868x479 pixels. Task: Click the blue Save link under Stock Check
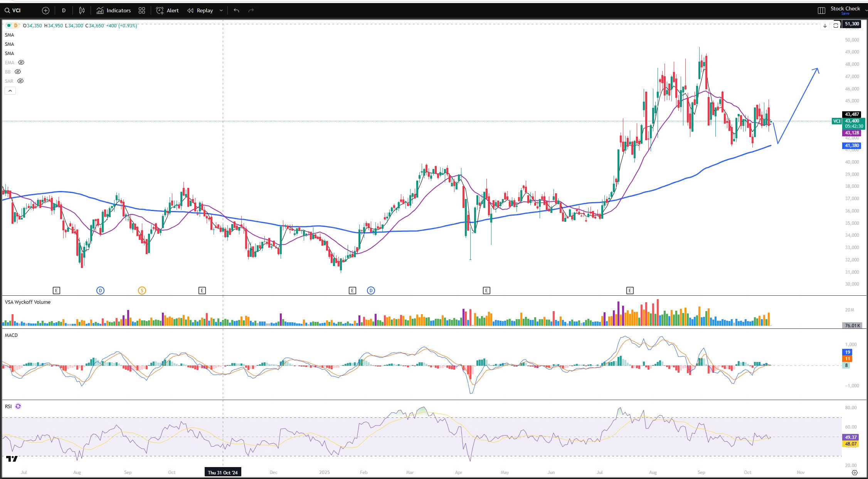(845, 13)
